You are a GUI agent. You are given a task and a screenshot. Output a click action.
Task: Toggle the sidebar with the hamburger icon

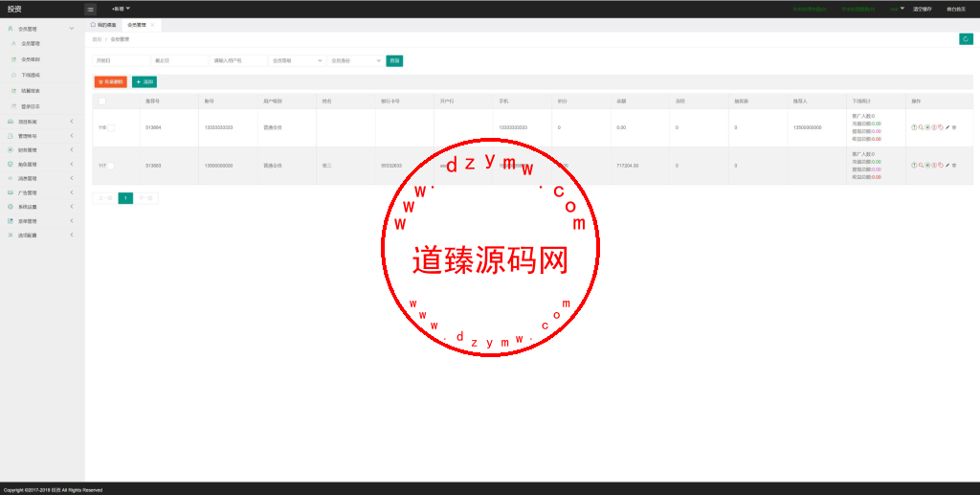click(91, 10)
